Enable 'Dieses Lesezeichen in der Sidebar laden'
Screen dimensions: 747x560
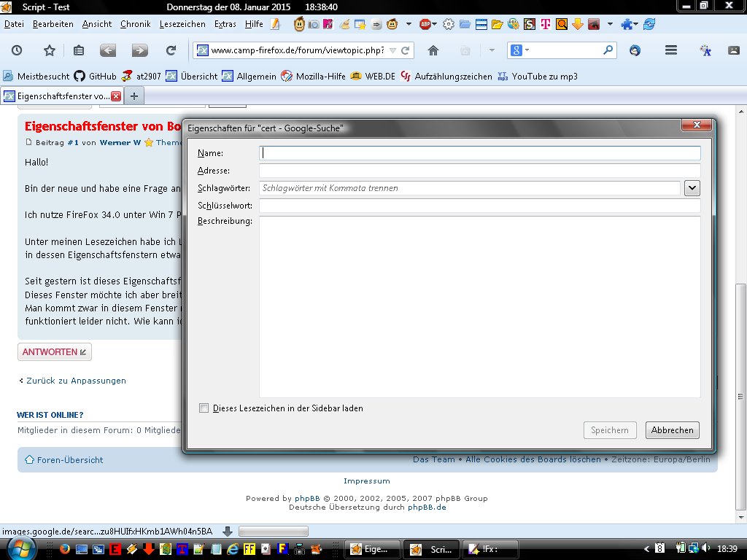(204, 408)
